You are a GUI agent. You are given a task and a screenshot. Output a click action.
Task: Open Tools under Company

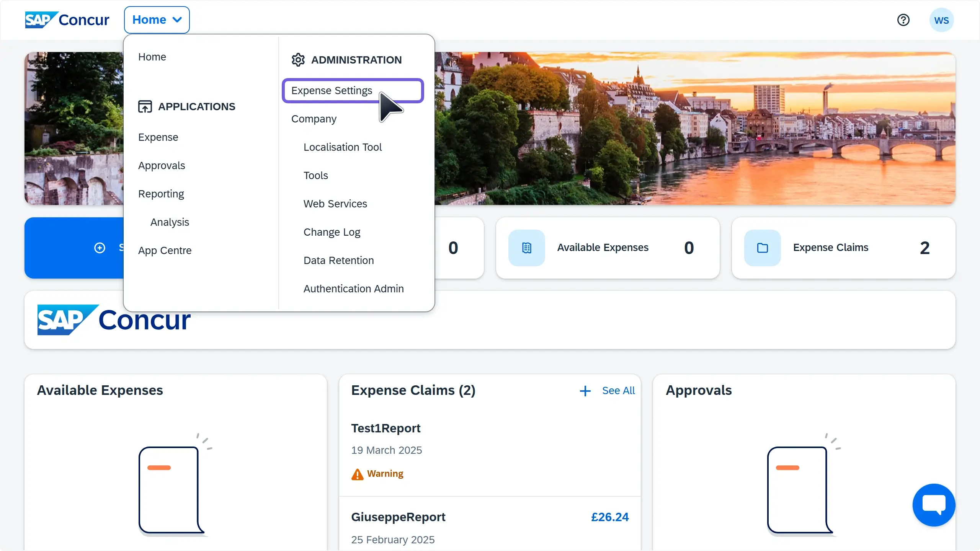316,176
